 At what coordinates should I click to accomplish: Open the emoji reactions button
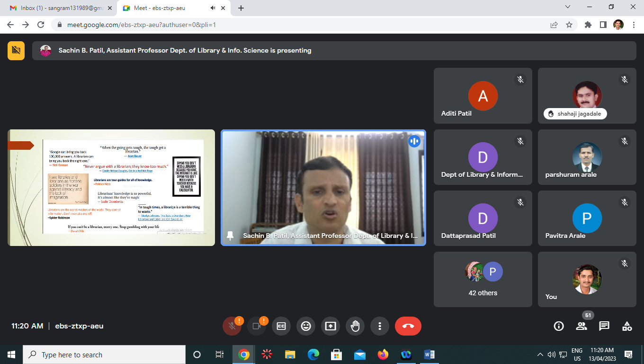(306, 326)
